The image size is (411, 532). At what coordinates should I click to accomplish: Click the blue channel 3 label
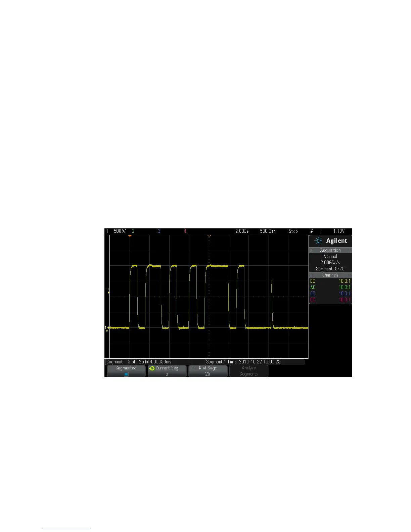159,231
